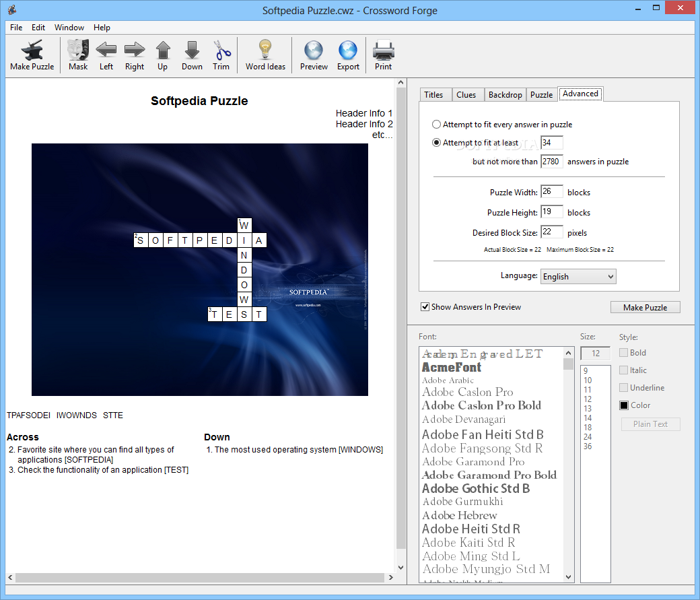Click the Print printer icon
The width and height of the screenshot is (700, 600).
coord(383,55)
